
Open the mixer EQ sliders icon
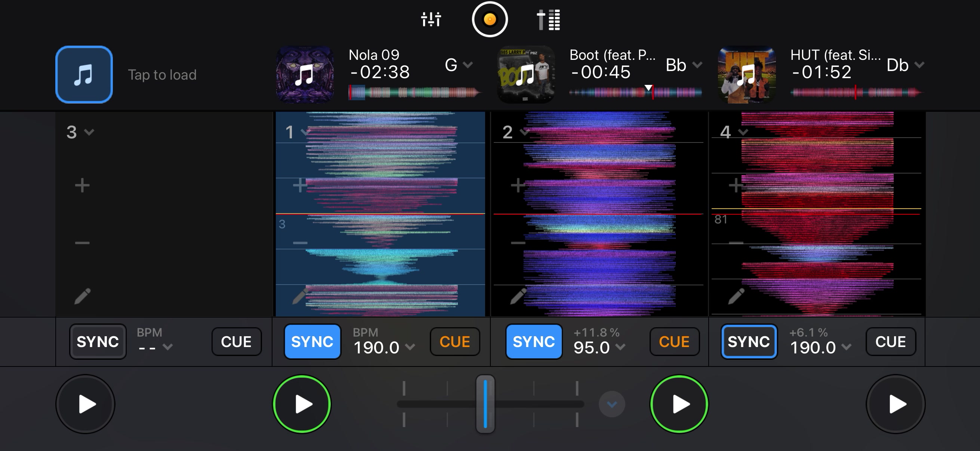(431, 19)
